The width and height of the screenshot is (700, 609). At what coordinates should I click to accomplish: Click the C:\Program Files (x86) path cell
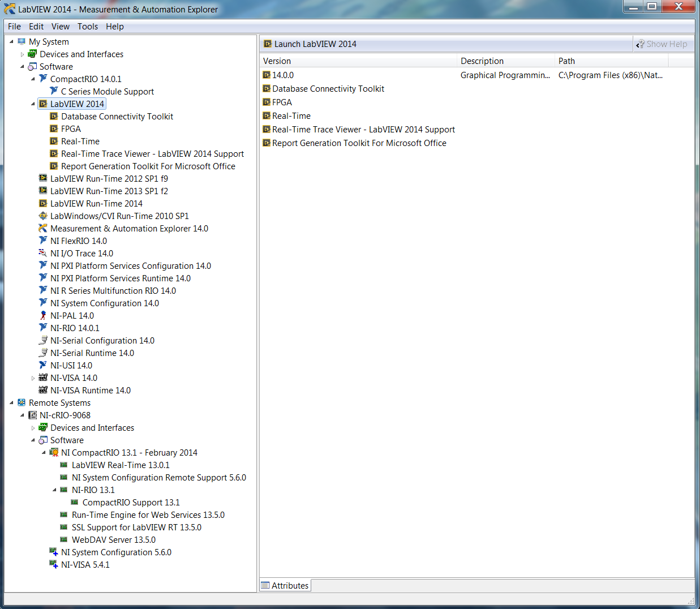[611, 75]
